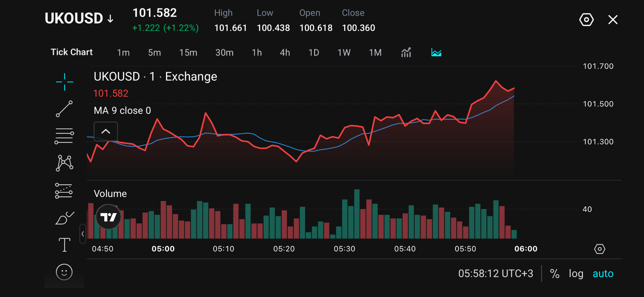
Task: Select the trend line drawing tool
Action: [x=64, y=109]
